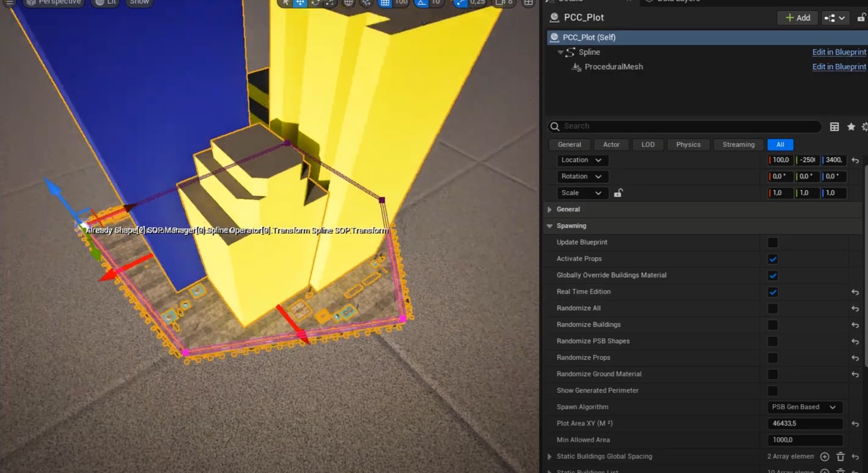The height and width of the screenshot is (473, 868).
Task: Reset Randomize PSB Shapes to default
Action: (x=855, y=342)
